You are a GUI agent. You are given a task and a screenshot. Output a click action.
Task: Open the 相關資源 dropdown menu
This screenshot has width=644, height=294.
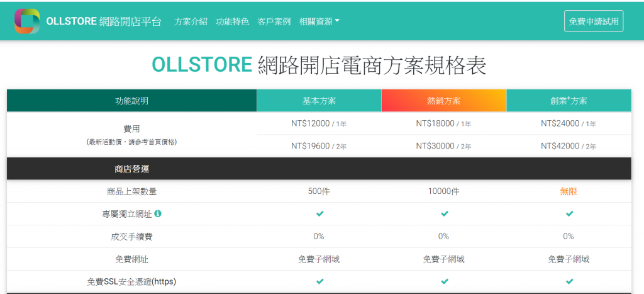[x=319, y=22]
